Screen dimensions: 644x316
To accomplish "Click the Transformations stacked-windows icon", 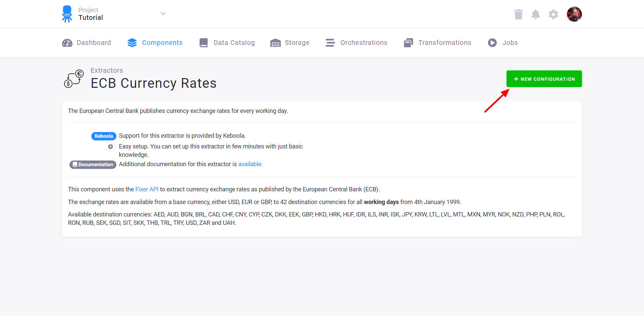I will pos(409,43).
